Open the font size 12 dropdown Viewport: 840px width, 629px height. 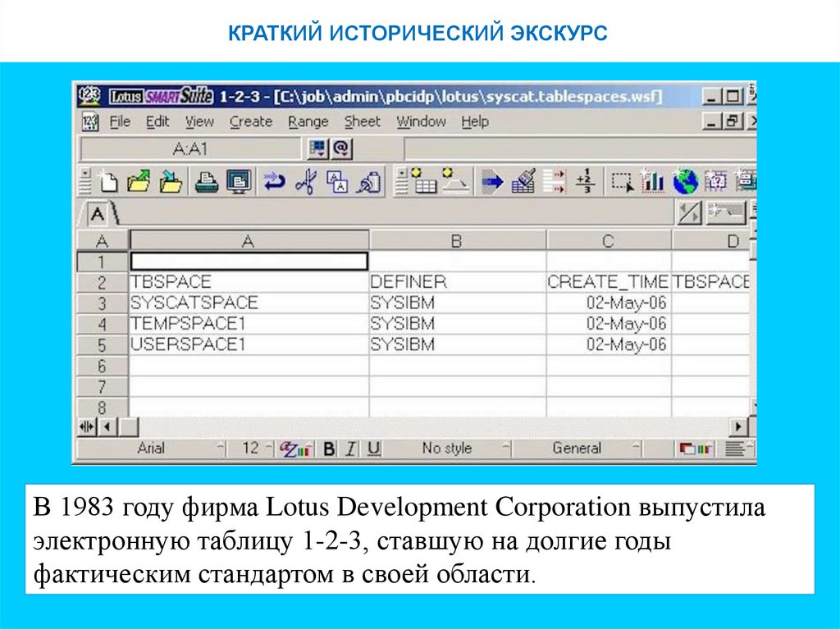coord(251,449)
